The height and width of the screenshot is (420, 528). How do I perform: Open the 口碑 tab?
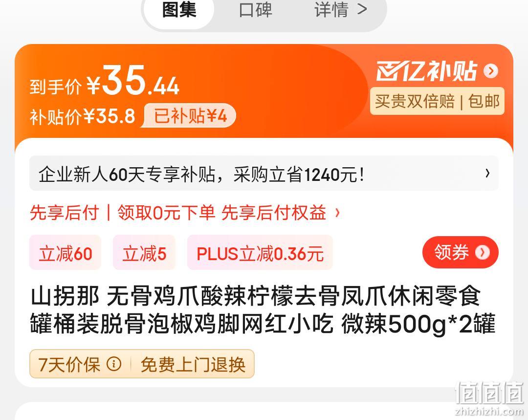(256, 10)
